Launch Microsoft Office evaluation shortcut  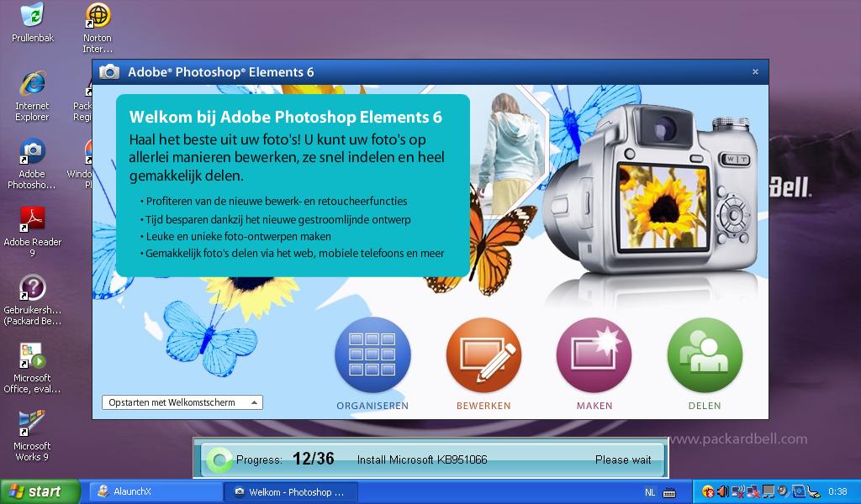pos(32,357)
